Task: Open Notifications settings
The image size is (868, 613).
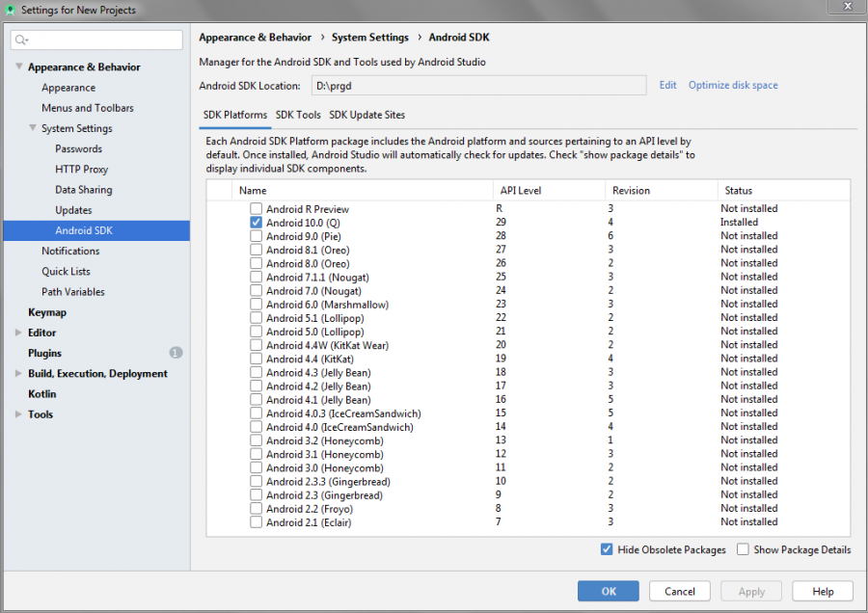Action: click(70, 252)
